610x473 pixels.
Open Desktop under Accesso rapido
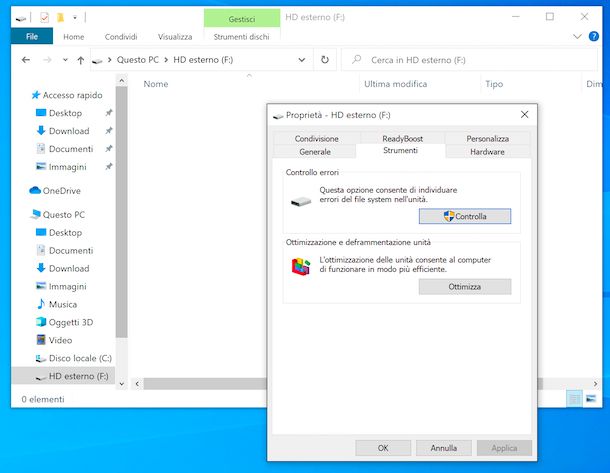pyautogui.click(x=65, y=113)
